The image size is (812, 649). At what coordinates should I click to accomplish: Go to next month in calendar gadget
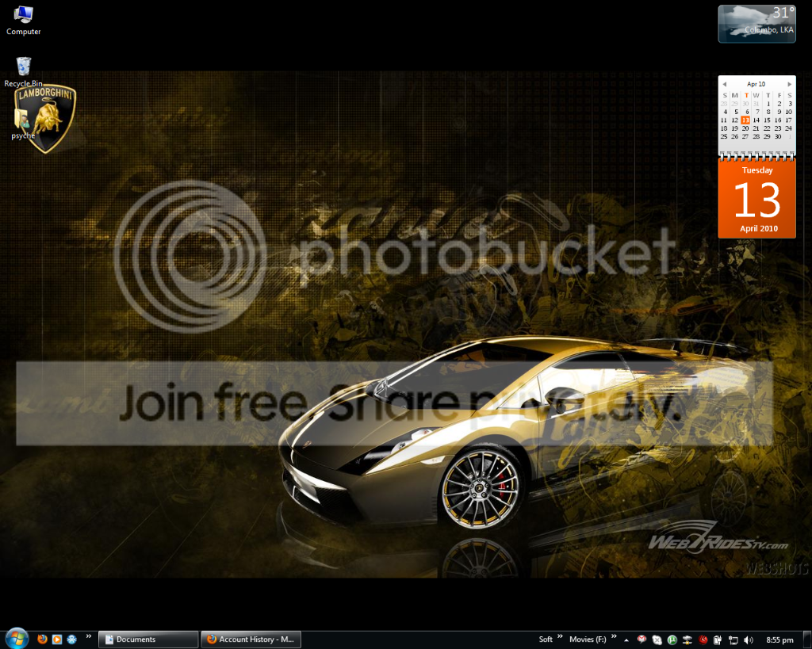pyautogui.click(x=789, y=84)
